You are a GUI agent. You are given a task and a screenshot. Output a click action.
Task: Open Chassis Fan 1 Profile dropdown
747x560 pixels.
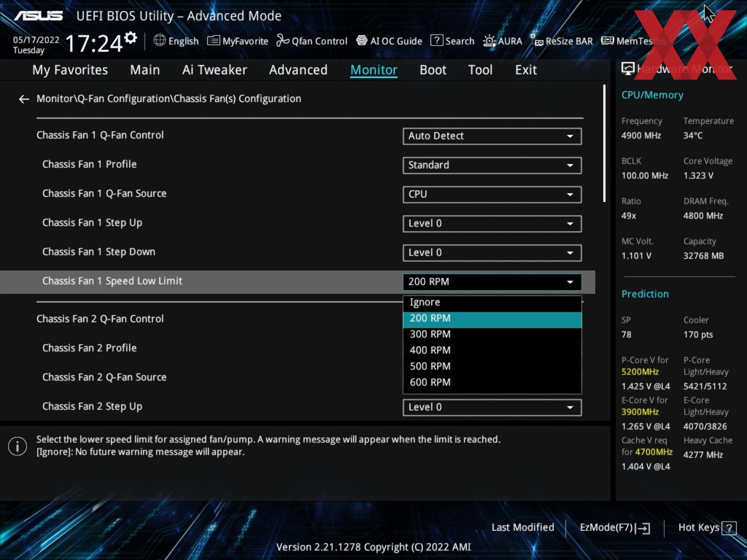point(492,165)
